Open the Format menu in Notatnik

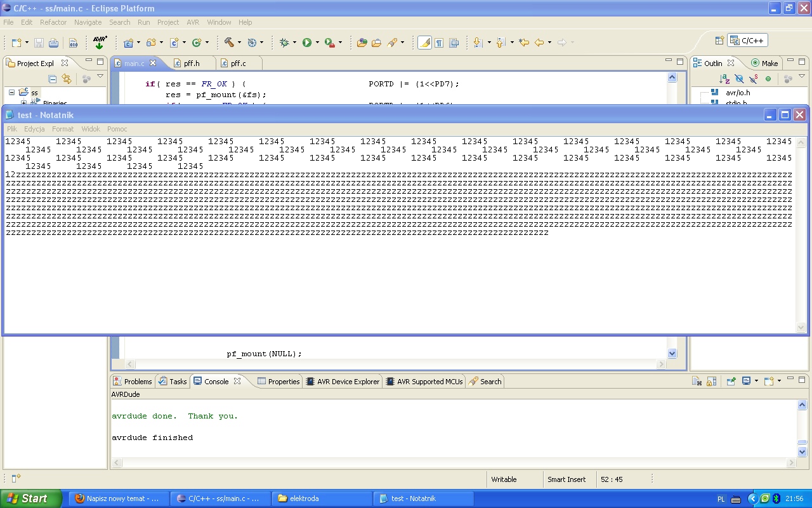(63, 129)
